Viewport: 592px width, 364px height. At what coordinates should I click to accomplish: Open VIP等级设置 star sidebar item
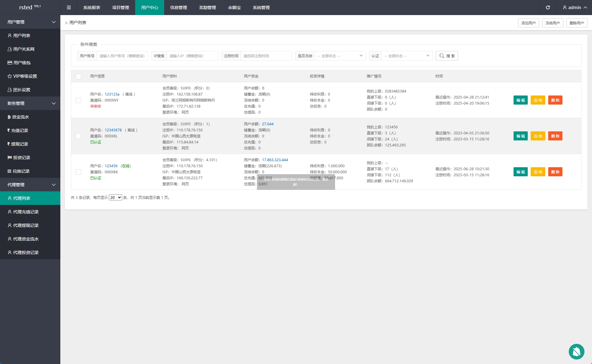[25, 76]
